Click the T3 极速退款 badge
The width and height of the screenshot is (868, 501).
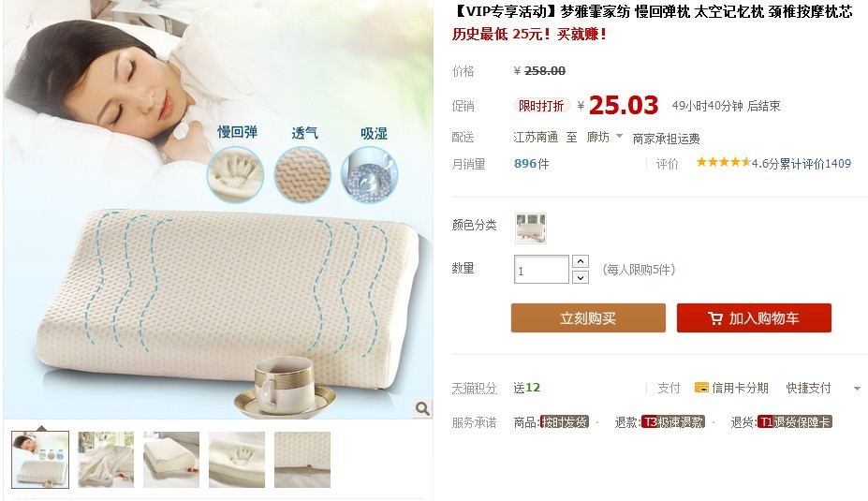coord(673,422)
